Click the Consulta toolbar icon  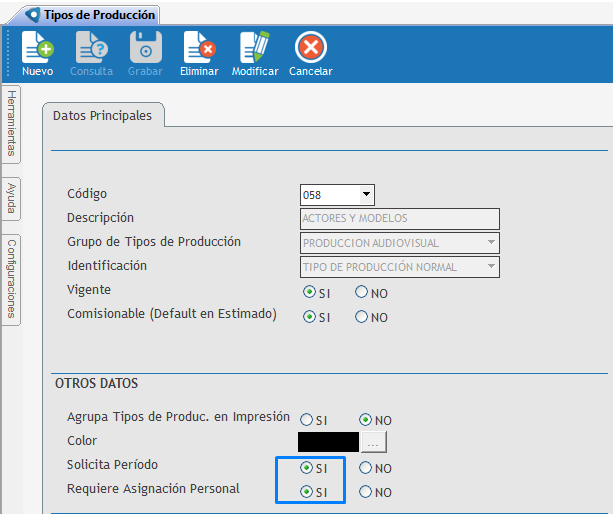(x=91, y=48)
